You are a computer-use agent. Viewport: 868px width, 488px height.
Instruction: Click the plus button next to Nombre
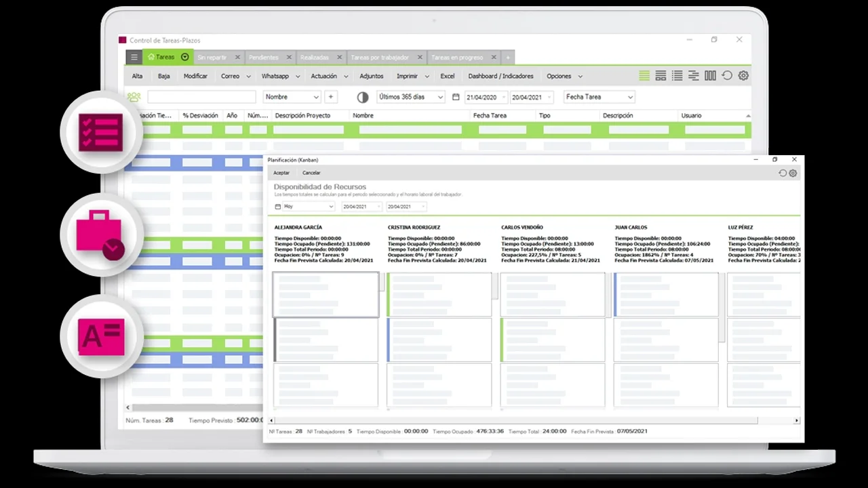pos(331,97)
